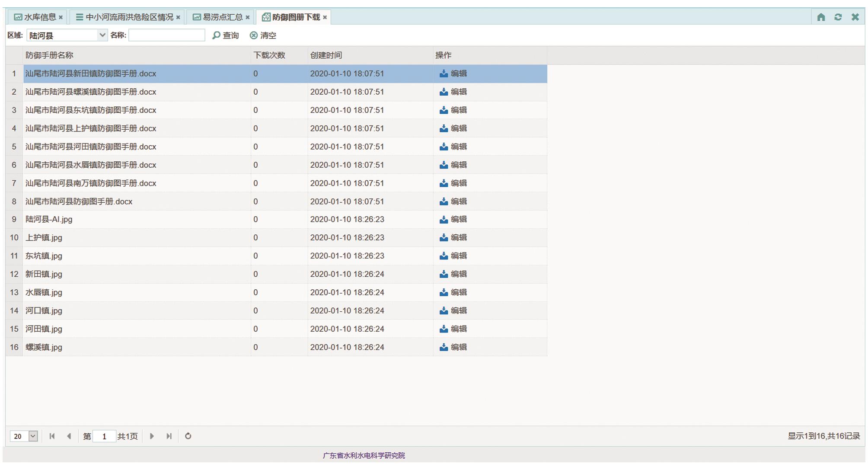The width and height of the screenshot is (868, 470).
Task: Click the refresh tabs icon at top right
Action: click(x=838, y=17)
